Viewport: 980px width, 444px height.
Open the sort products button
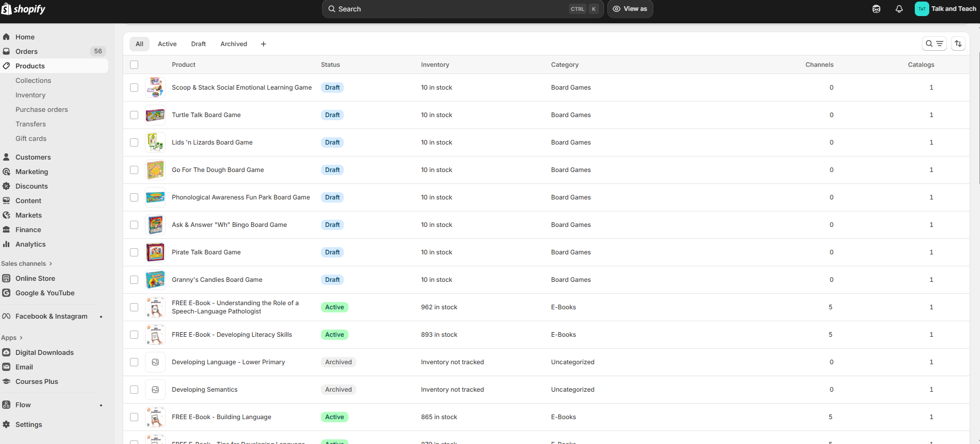coord(958,44)
